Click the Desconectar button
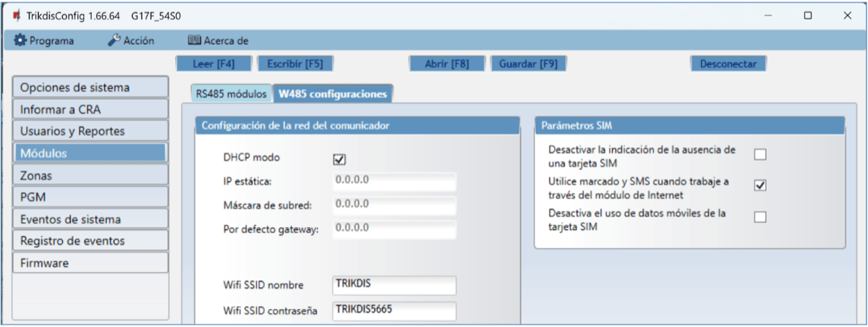Image resolution: width=868 pixels, height=327 pixels. [728, 64]
